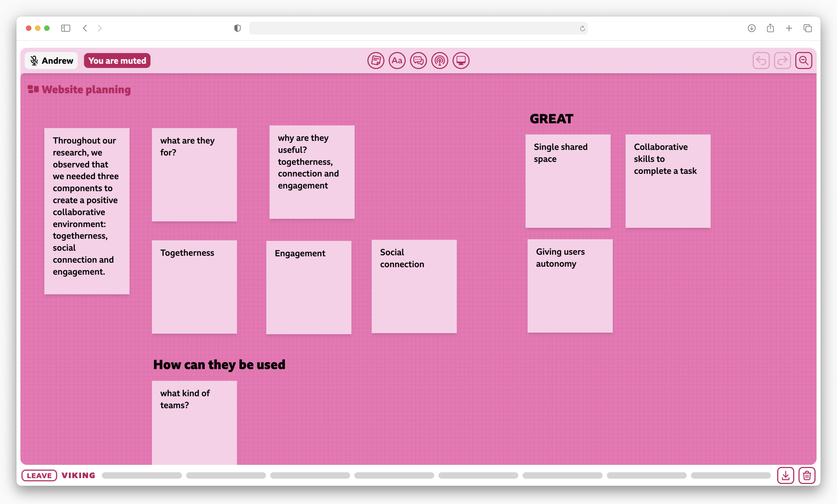The height and width of the screenshot is (504, 837).
Task: Expand the How can they be used section
Action: coord(219,364)
